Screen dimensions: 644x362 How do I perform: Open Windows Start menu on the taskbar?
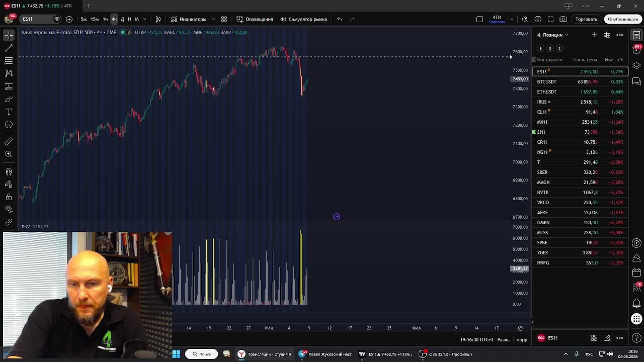pos(176,354)
